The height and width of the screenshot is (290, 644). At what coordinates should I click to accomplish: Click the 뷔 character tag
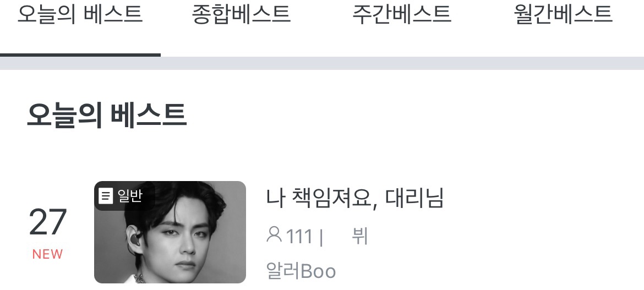(x=359, y=236)
